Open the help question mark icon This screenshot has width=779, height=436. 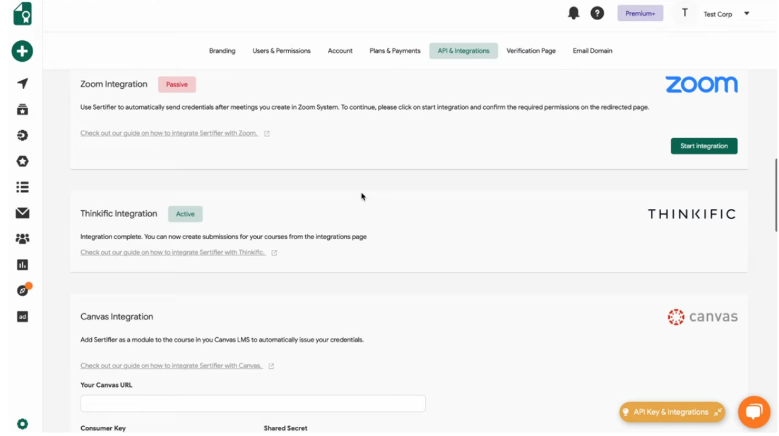(597, 13)
